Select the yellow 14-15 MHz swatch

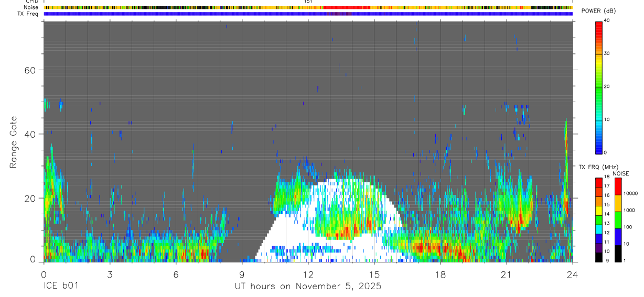point(598,211)
